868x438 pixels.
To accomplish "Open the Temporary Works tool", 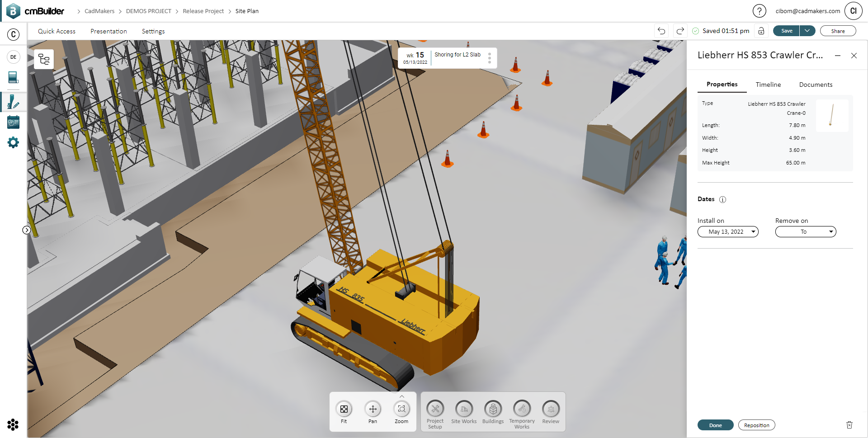I will coord(522,414).
